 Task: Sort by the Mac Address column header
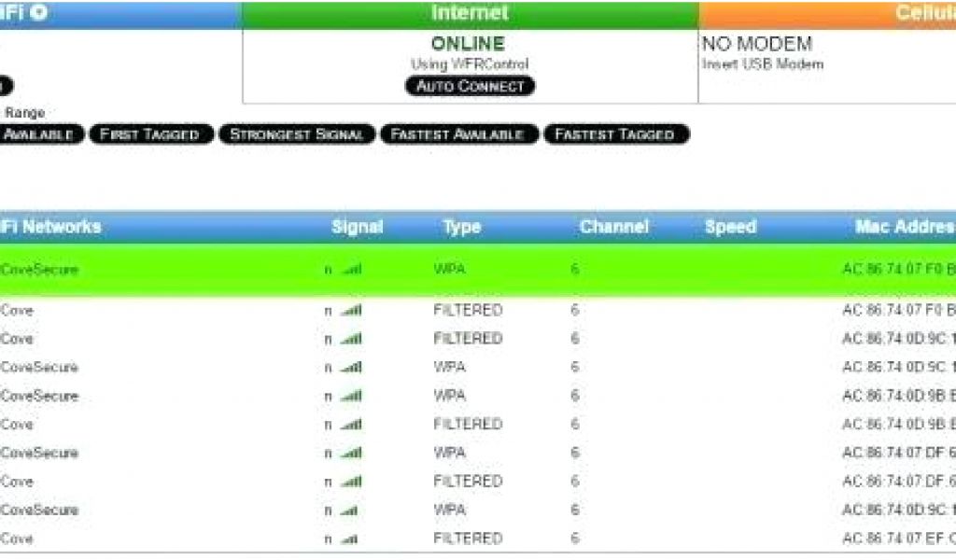[x=904, y=227]
